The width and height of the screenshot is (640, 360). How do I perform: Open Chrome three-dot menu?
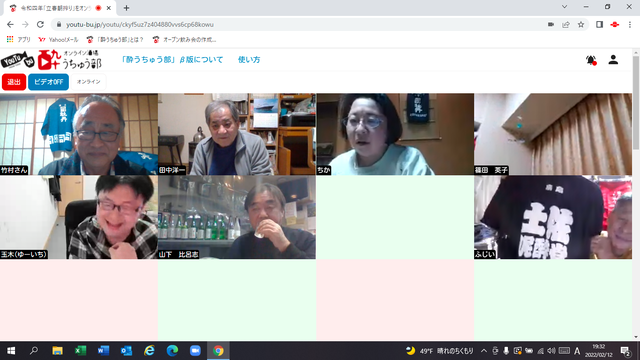[630, 24]
